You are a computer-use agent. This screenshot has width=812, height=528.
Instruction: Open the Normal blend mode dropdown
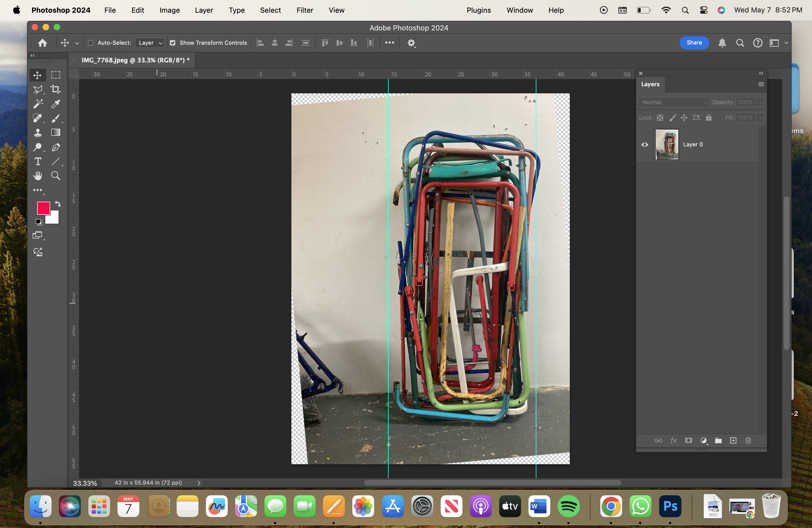coord(674,102)
